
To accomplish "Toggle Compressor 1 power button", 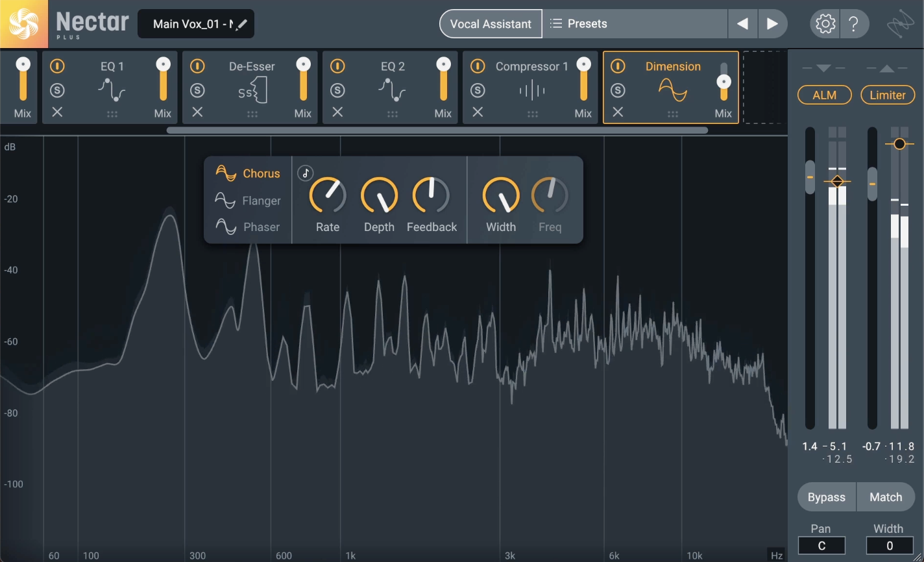I will 478,66.
